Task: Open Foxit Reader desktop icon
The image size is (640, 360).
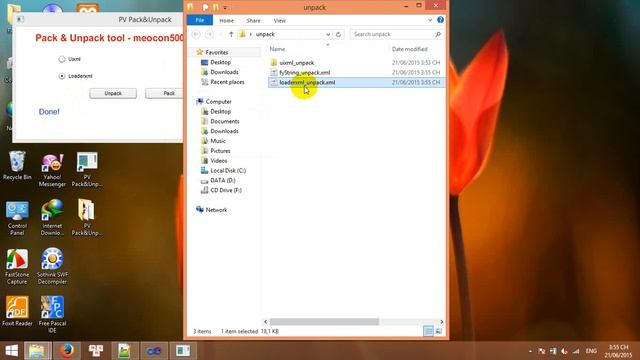Action: tap(17, 311)
